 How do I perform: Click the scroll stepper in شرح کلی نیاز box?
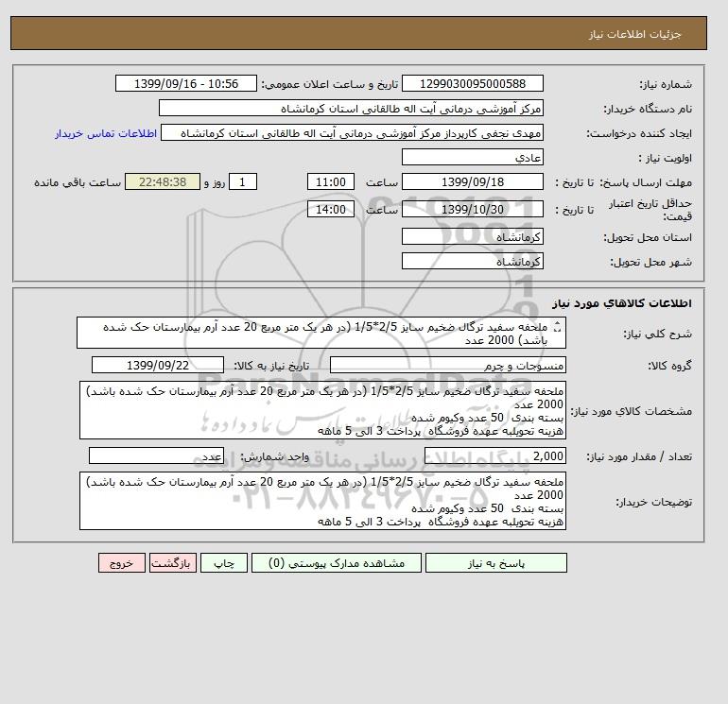pos(558,327)
